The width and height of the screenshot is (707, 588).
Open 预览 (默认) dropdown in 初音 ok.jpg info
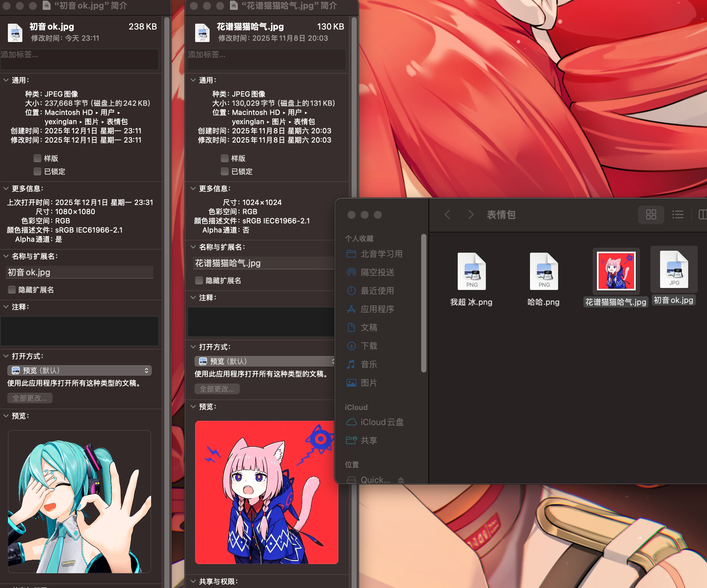pyautogui.click(x=80, y=371)
